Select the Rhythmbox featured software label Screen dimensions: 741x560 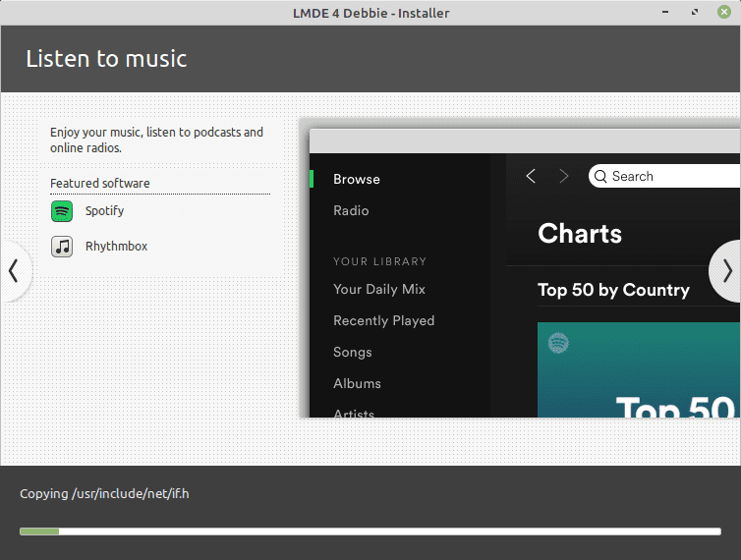(x=116, y=247)
